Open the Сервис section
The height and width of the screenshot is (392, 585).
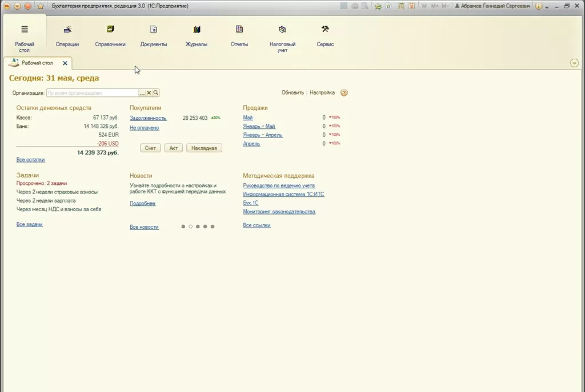click(x=325, y=37)
